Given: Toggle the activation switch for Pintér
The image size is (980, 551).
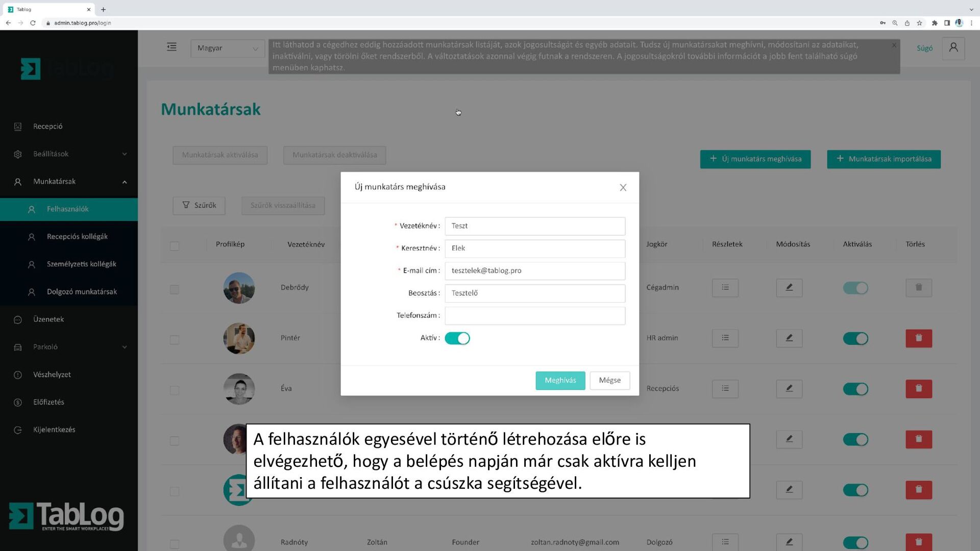Looking at the screenshot, I should coord(855,338).
